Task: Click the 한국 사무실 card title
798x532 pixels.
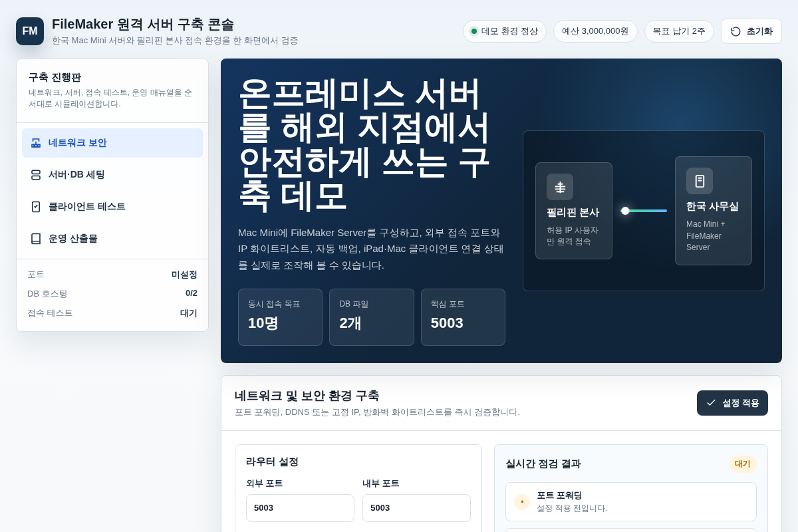Action: point(712,207)
